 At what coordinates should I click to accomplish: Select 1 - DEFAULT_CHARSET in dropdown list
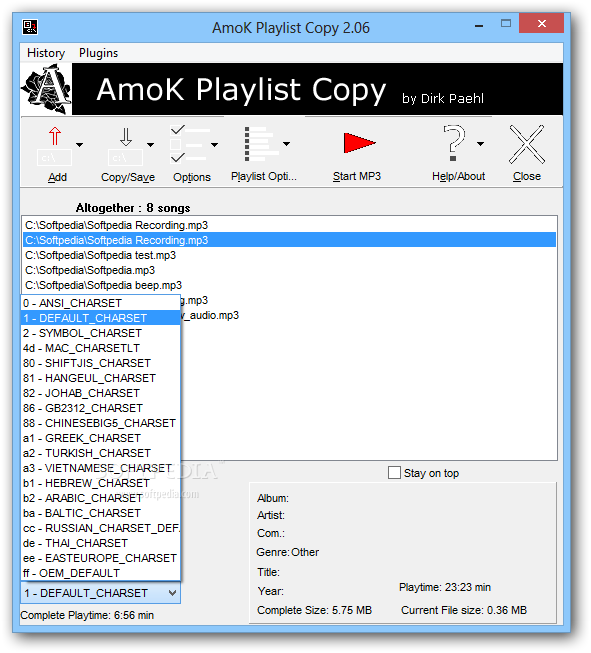100,318
